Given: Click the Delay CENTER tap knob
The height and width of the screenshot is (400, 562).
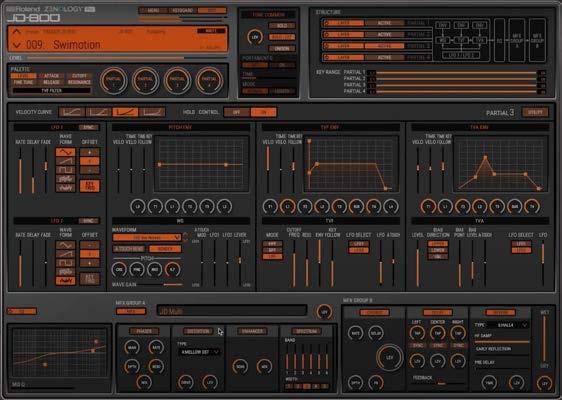Looking at the screenshot, I should (x=438, y=333).
